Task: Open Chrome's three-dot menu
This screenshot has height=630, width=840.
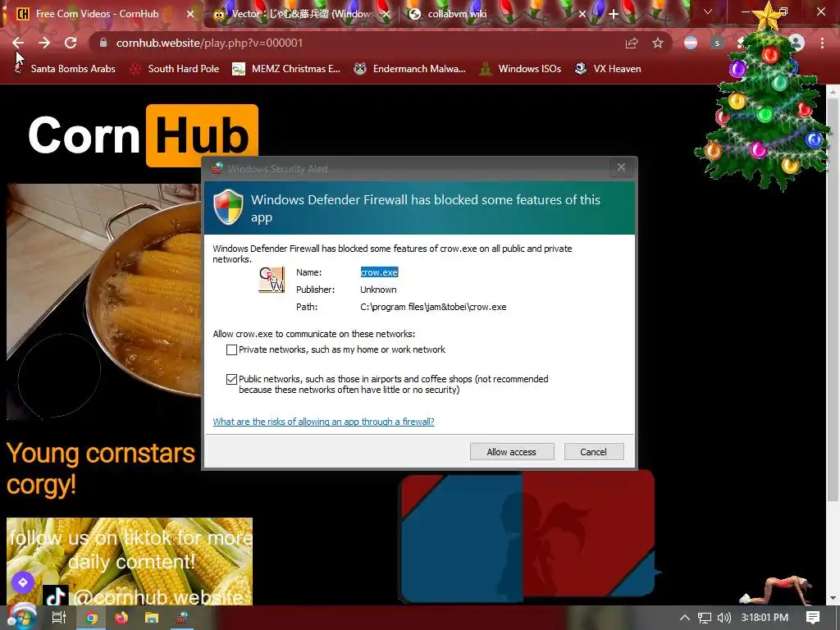Action: [x=822, y=43]
